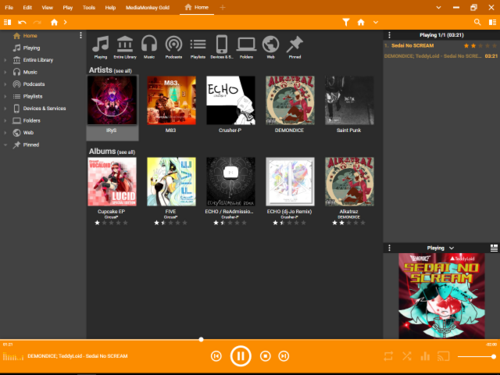This screenshot has width=500, height=375.
Task: Open the Devices & Services phone shortcut icon
Action: [222, 44]
